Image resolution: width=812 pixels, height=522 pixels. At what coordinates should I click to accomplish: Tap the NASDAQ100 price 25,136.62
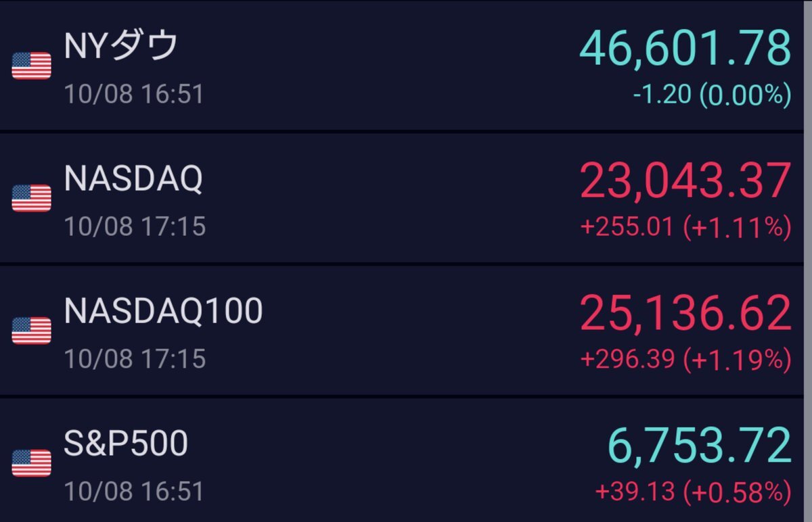coord(685,313)
